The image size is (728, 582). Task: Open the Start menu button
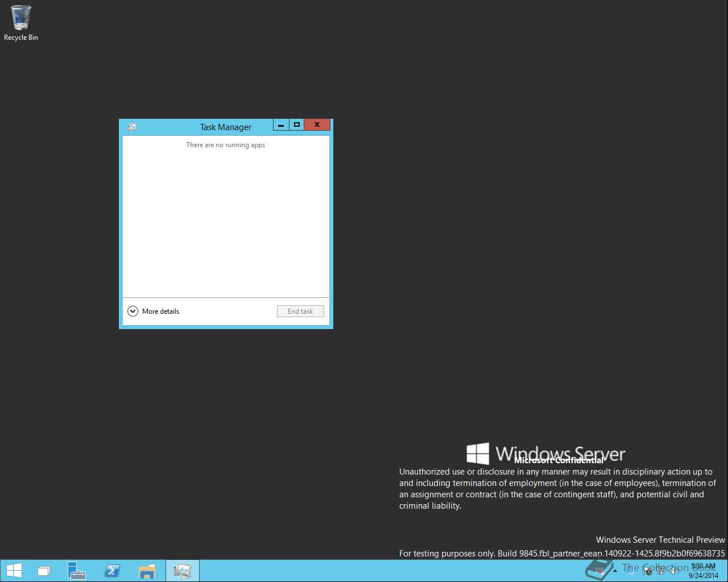click(14, 571)
